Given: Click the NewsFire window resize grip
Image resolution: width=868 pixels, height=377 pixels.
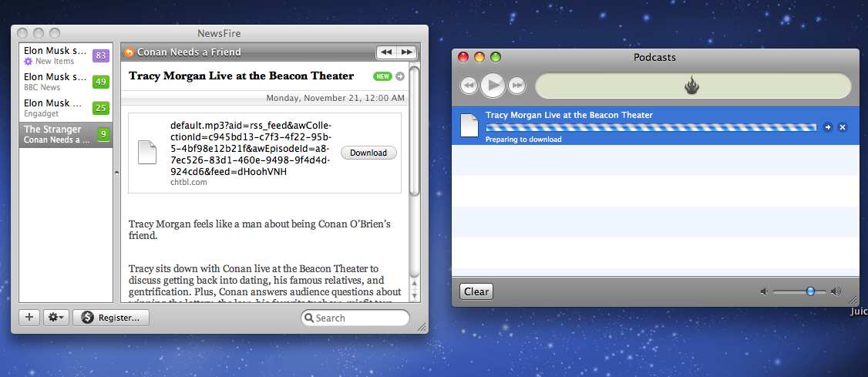Looking at the screenshot, I should click(x=422, y=328).
